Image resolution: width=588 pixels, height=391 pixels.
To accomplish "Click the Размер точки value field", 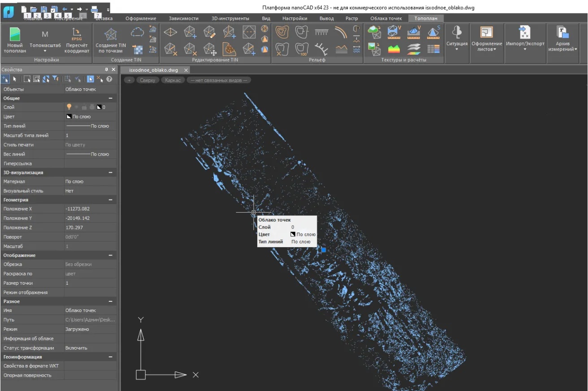I will [x=90, y=283].
